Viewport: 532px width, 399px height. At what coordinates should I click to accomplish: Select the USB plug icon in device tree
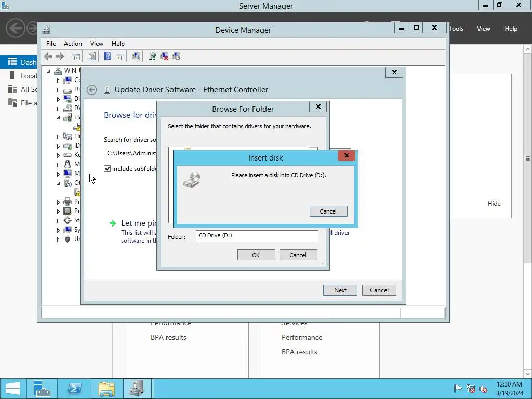coord(68,239)
